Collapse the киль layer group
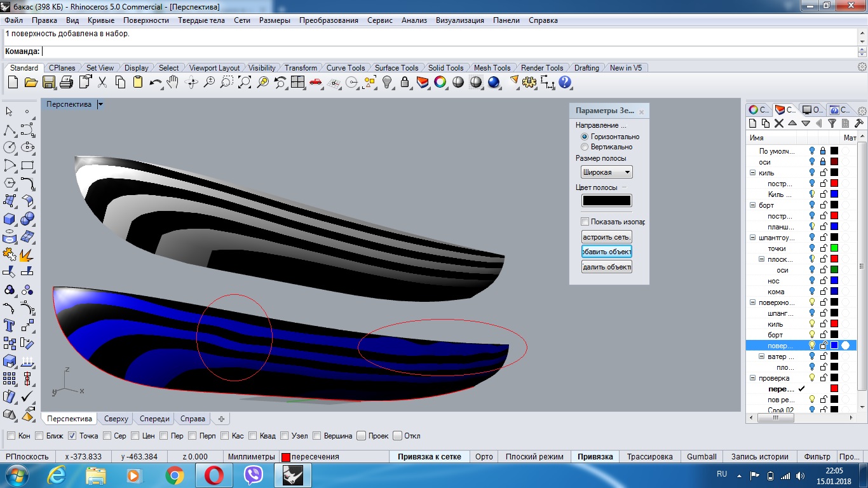 (x=753, y=173)
